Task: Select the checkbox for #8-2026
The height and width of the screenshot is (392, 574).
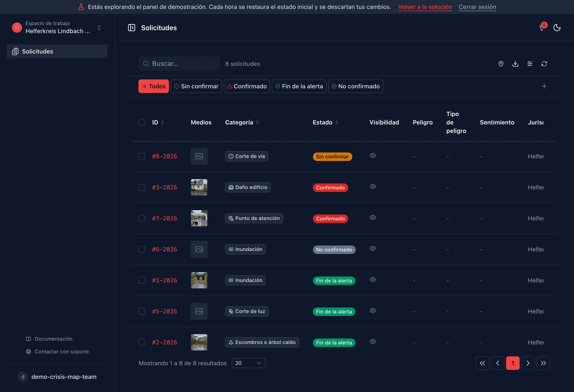Action: pyautogui.click(x=142, y=156)
